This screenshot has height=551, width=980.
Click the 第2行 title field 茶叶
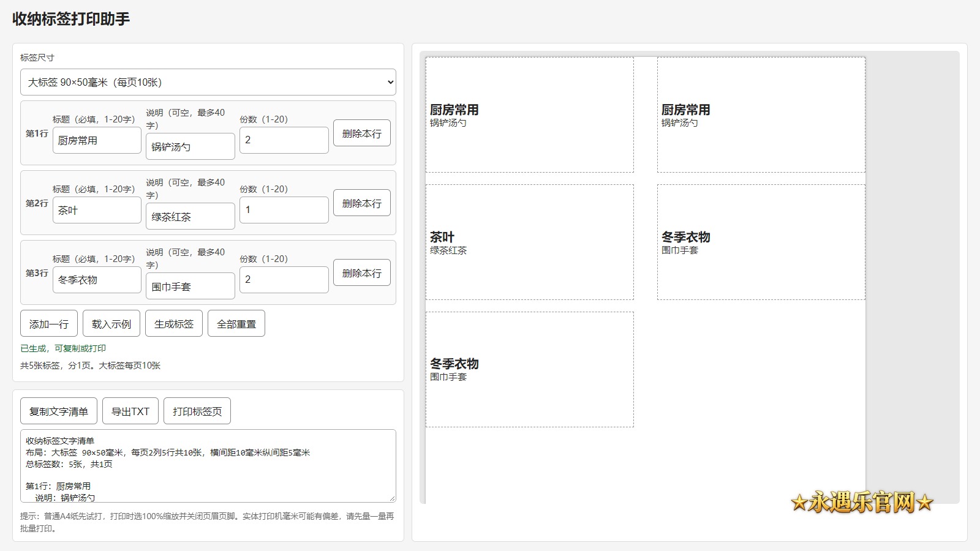click(x=97, y=210)
